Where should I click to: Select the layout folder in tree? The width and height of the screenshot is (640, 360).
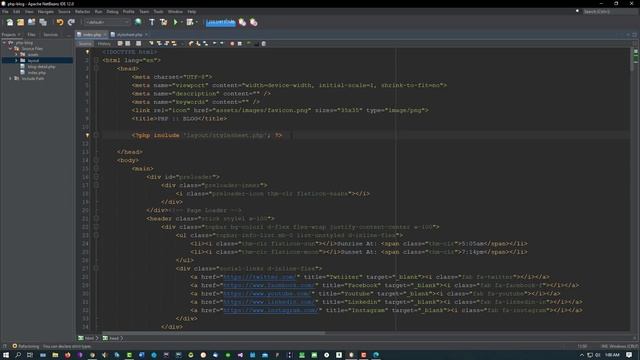click(x=33, y=60)
